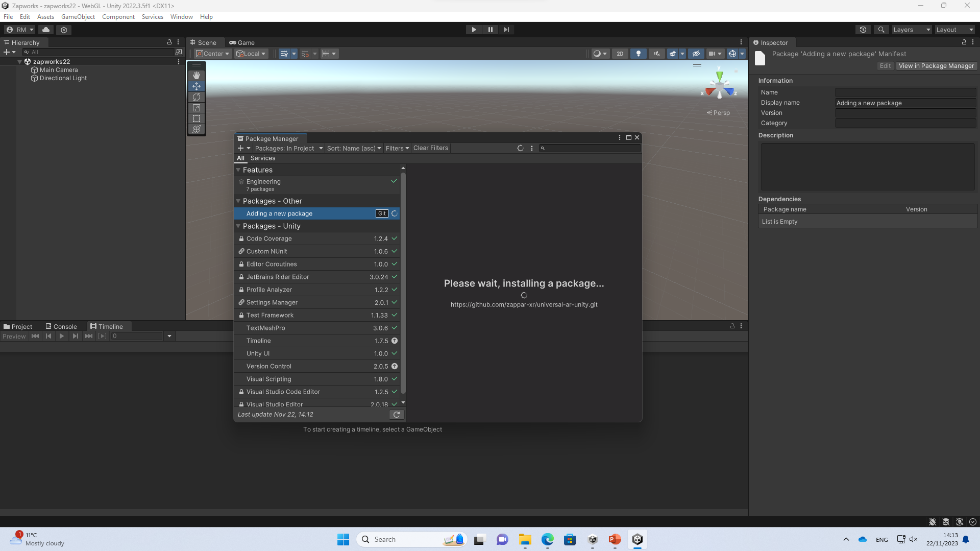Toggle Hierarchy panel lock
This screenshot has width=980, height=551.
169,42
